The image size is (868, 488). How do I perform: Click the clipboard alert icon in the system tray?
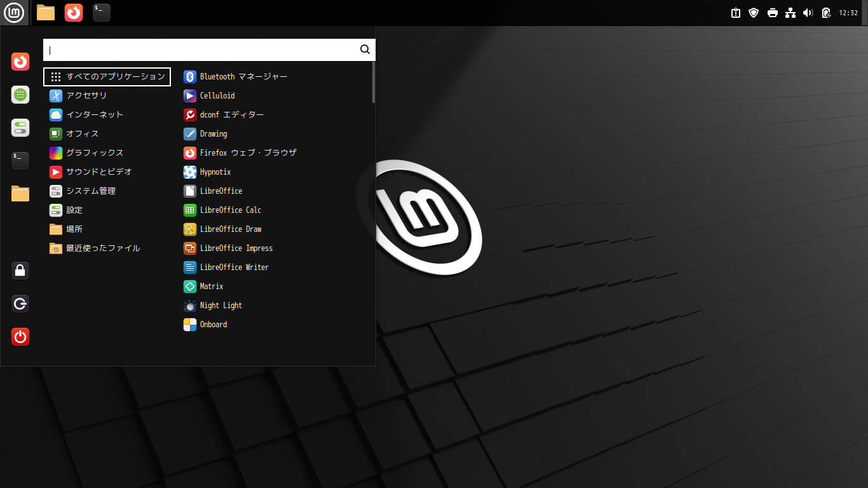tap(736, 13)
